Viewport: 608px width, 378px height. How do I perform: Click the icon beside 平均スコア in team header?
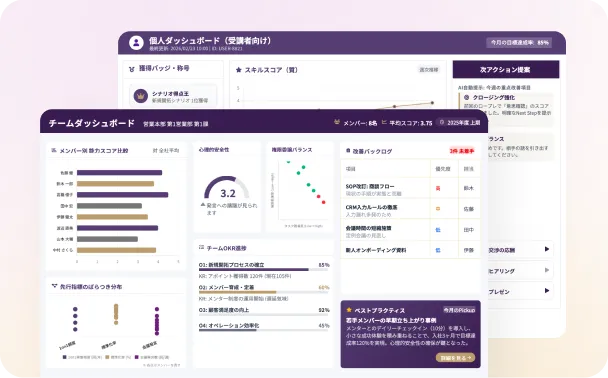384,122
